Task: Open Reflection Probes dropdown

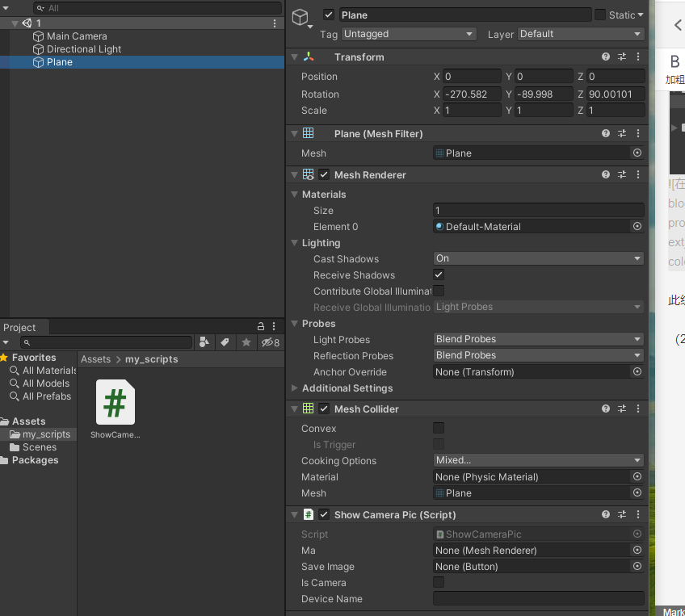Action: (539, 355)
